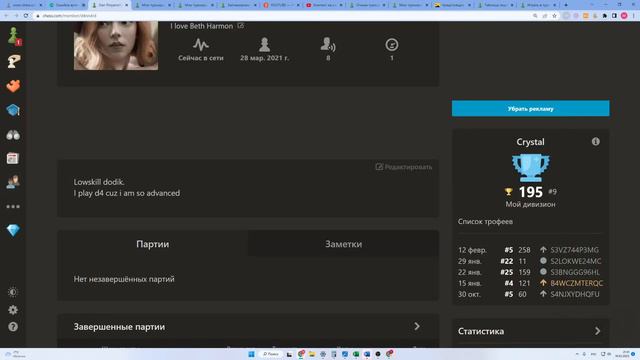Click the Crystal league info icon
This screenshot has height=360, width=640.
[x=596, y=142]
